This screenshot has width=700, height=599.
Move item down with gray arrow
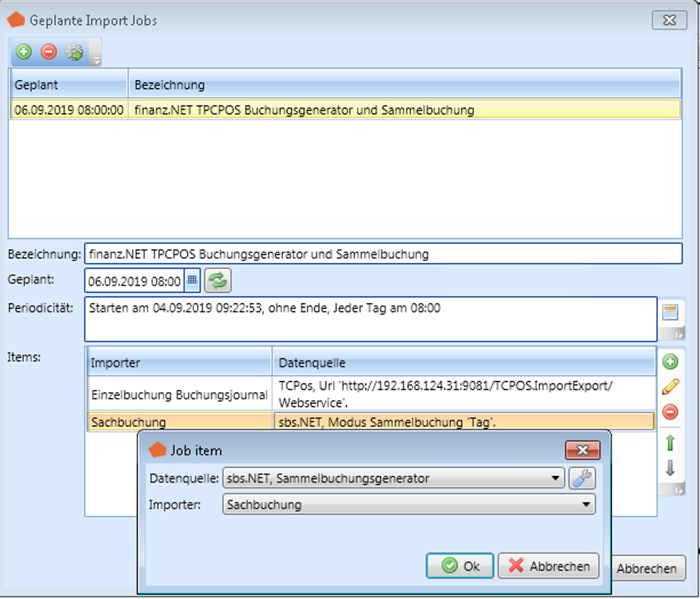(670, 469)
